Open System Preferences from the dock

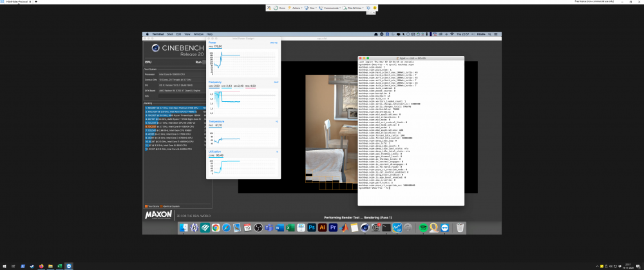click(376, 227)
